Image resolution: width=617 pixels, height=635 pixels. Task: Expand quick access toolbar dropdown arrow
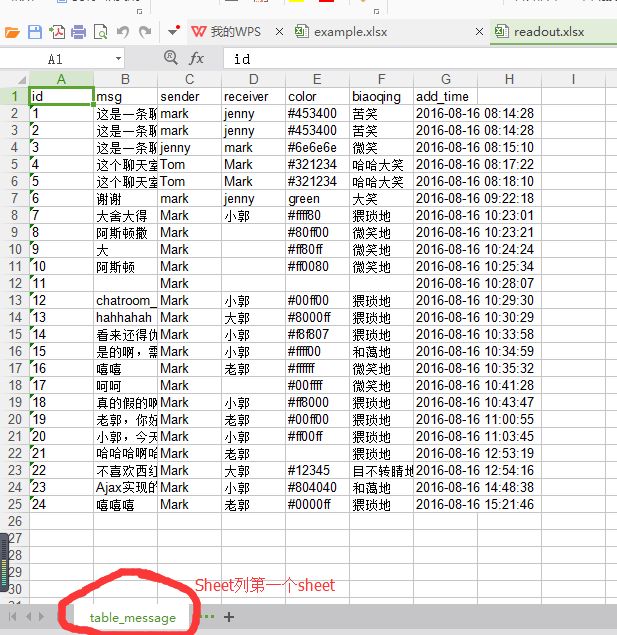[x=174, y=31]
